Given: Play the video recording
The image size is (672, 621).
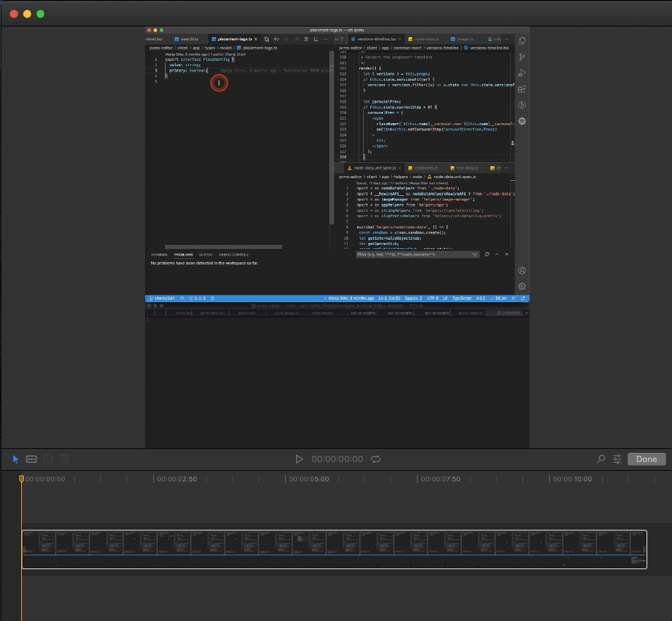Looking at the screenshot, I should coord(299,459).
